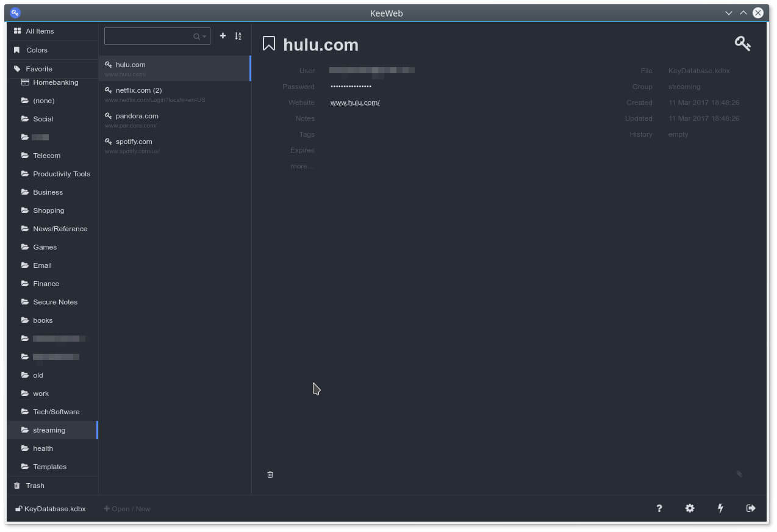
Task: Select the Secure Notes group
Action: click(52, 302)
